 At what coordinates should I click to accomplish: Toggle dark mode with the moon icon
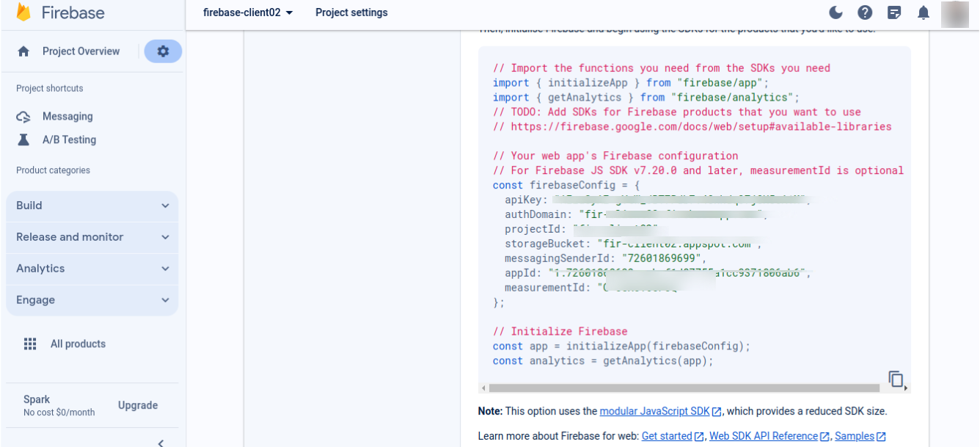pos(835,12)
